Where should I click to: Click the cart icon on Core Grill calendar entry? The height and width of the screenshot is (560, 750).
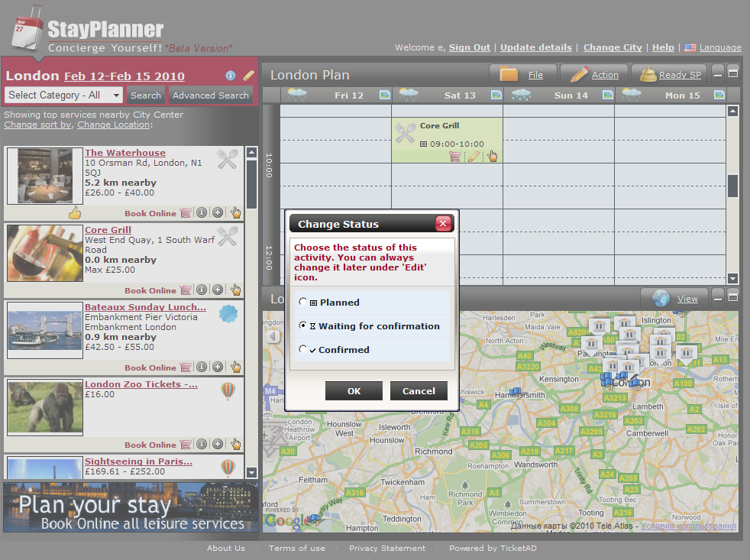coord(455,157)
